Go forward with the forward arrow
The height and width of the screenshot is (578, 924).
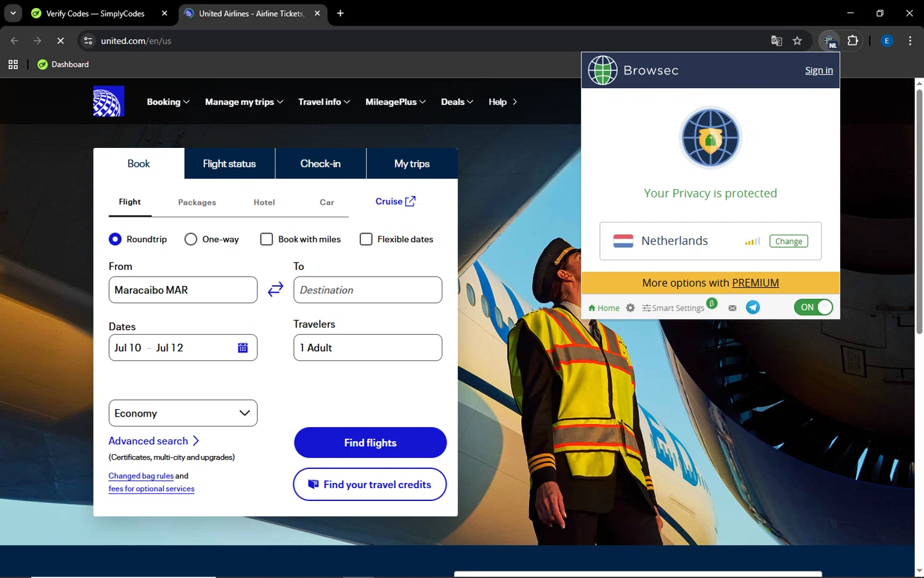(x=38, y=41)
